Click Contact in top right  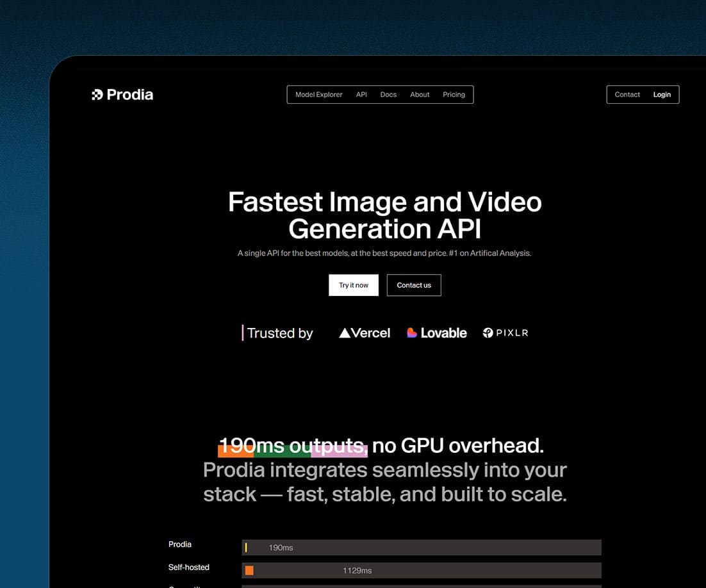[x=627, y=95]
